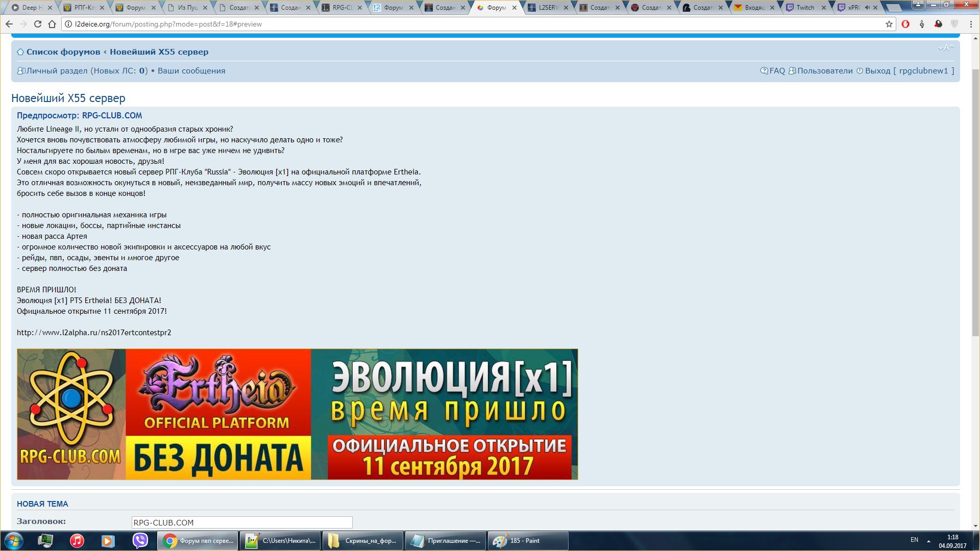Switch to the Deep H browser tab
This screenshot has height=551, width=980.
[31, 8]
